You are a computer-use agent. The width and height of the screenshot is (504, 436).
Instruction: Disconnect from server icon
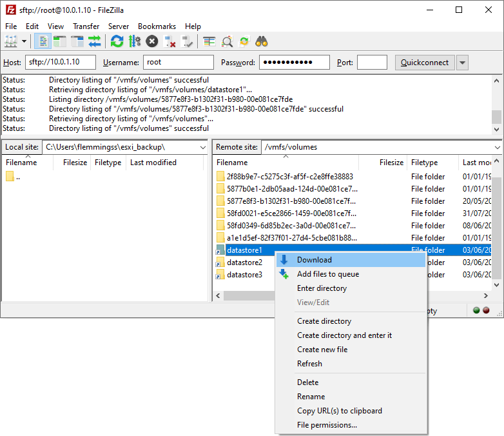pos(169,41)
